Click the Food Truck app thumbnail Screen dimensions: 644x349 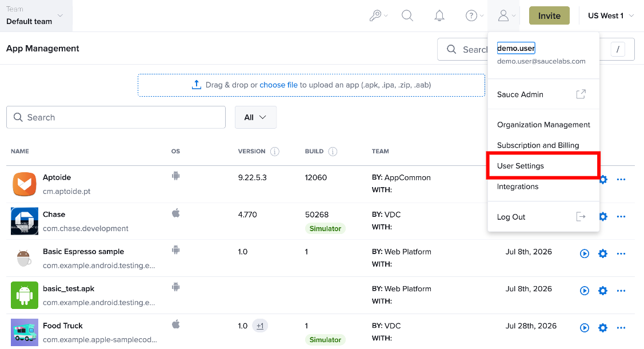click(24, 332)
